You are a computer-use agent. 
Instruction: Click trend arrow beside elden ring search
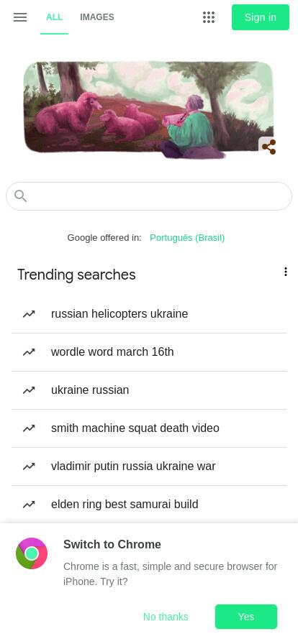point(29,505)
